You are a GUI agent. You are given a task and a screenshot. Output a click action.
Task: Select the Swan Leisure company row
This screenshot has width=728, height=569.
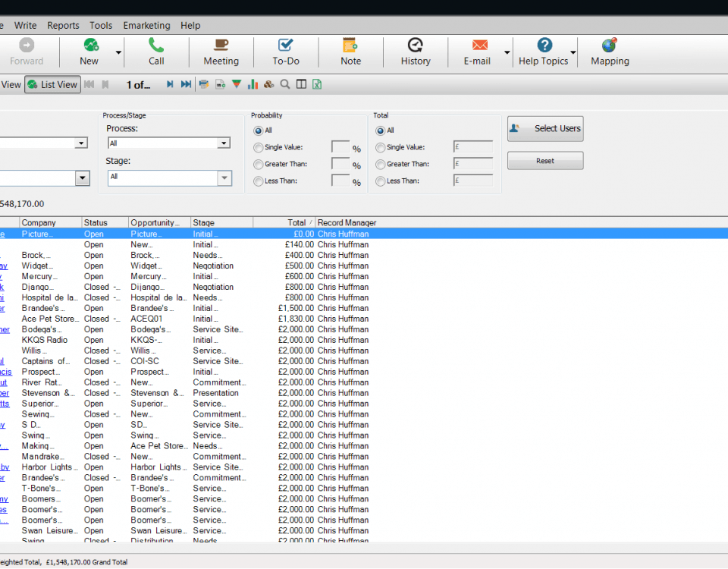pos(364,530)
